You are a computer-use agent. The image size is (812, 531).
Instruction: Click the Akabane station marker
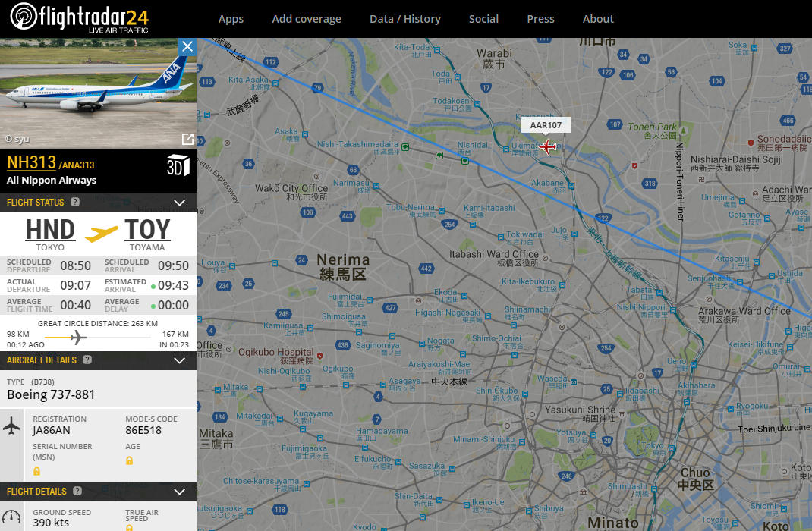(x=571, y=185)
